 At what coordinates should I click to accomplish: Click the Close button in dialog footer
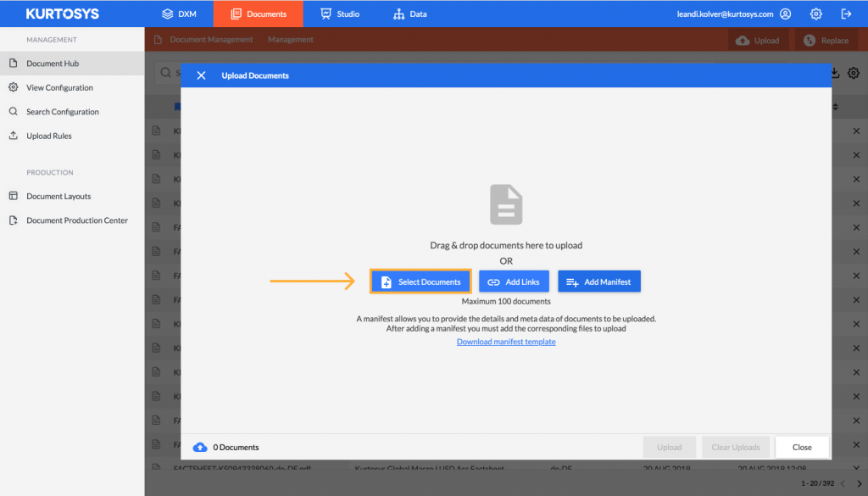pyautogui.click(x=802, y=448)
